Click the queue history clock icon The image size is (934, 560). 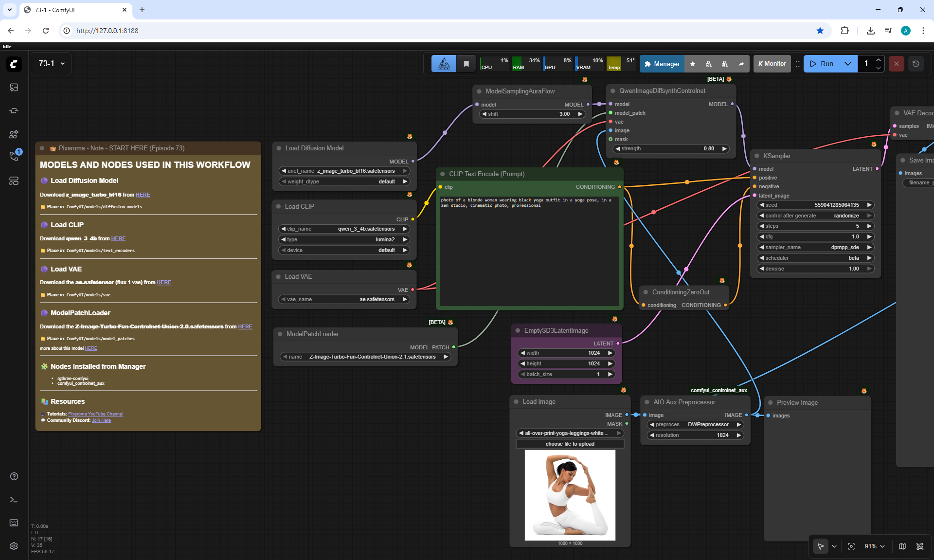[916, 64]
